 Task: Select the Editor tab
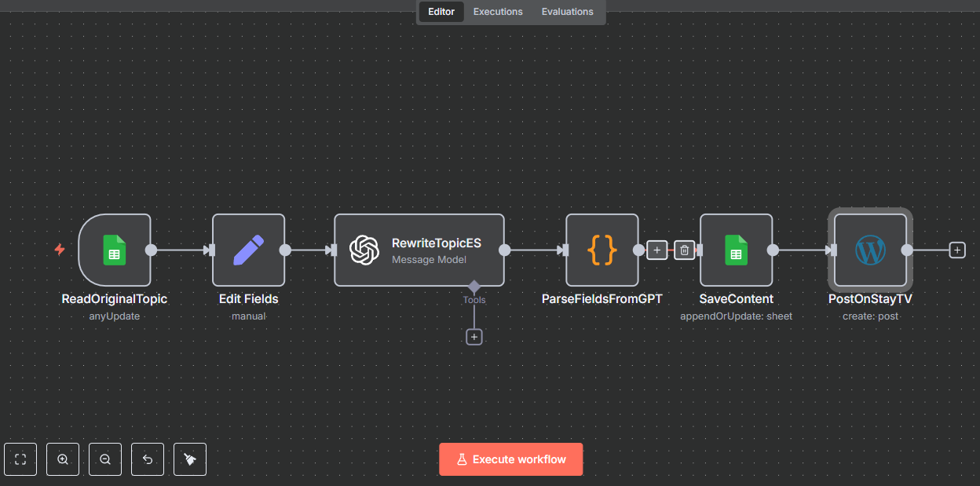441,12
